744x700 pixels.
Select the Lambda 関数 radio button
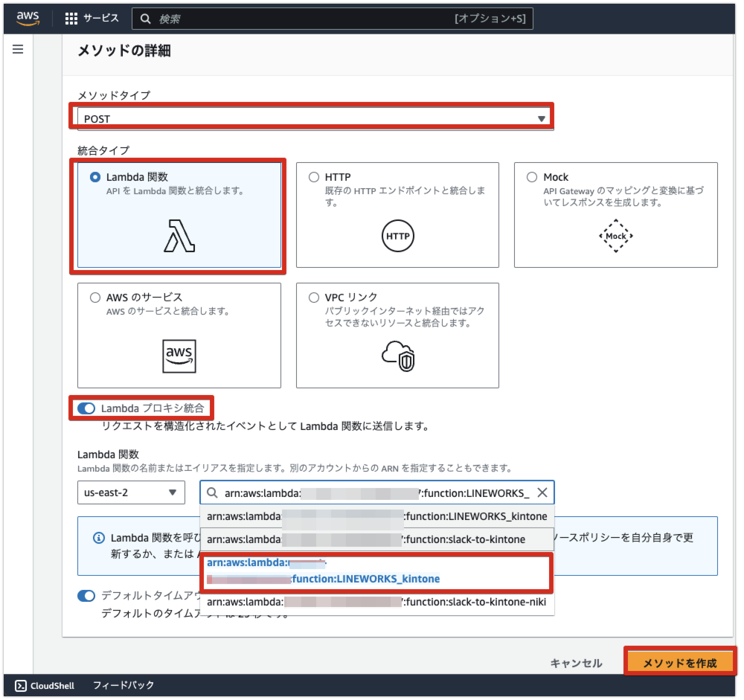94,177
